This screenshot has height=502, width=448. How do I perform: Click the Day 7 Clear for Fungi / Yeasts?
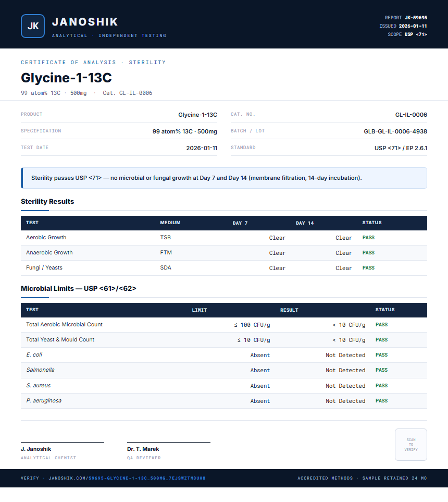click(277, 268)
